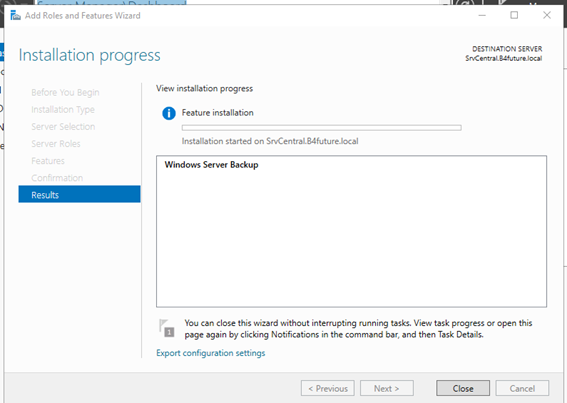Select the Server Roles step
This screenshot has width=567, height=403.
[56, 144]
